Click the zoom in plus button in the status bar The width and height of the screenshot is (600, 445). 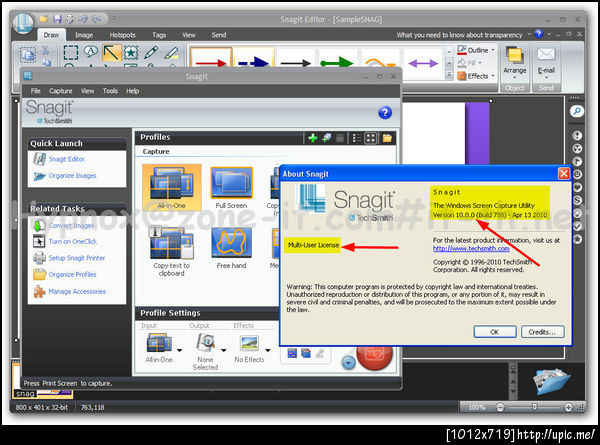point(568,407)
